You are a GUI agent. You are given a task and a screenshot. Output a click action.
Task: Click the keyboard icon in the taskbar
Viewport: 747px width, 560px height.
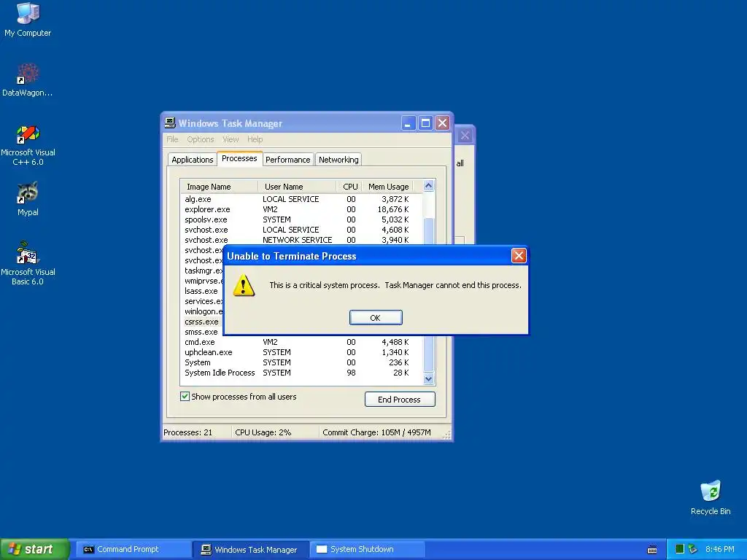652,550
